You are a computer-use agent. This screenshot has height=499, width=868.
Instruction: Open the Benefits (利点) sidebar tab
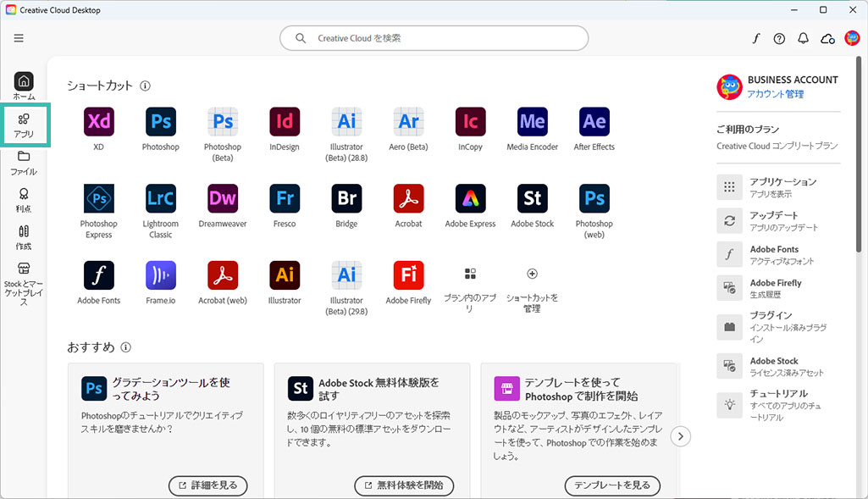pyautogui.click(x=24, y=200)
